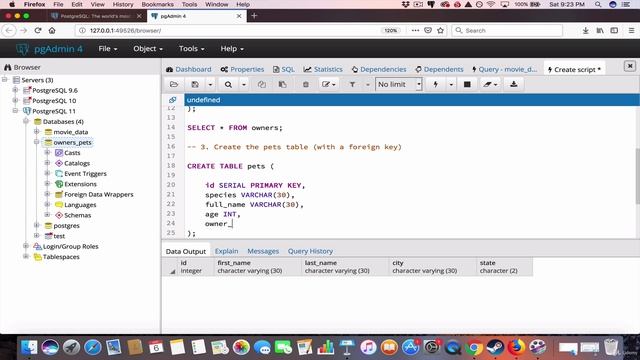Open the Dependents tab
Screen dimensions: 640x360
coord(439,69)
